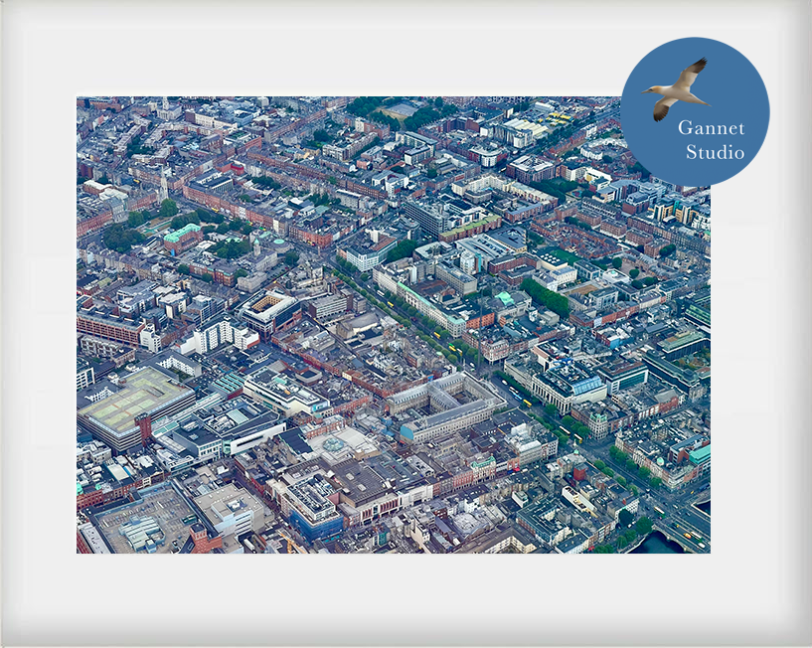Click the empty frame area above the photo
Image resolution: width=812 pixels, height=648 pixels.
348,55
